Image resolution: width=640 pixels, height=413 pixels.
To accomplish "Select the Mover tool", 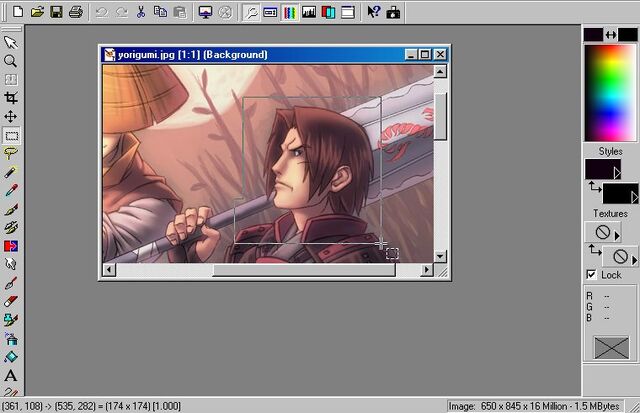I will click(11, 117).
